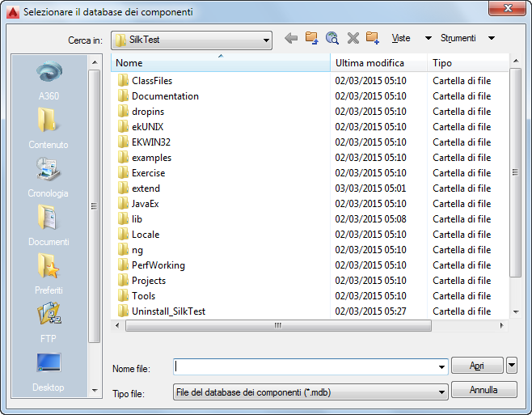Screen dimensions: 532x415
Task: Click the lib folder icon
Action: [x=123, y=218]
